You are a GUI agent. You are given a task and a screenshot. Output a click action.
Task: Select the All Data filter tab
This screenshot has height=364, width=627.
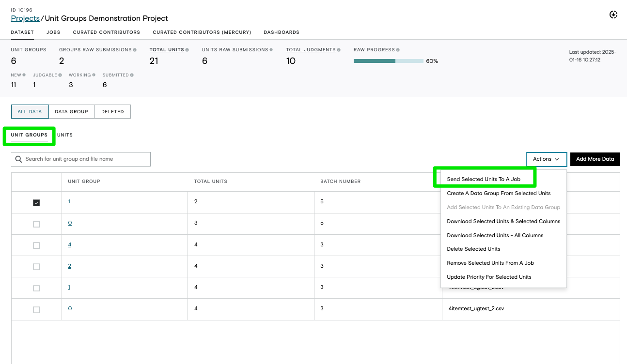[x=30, y=111]
